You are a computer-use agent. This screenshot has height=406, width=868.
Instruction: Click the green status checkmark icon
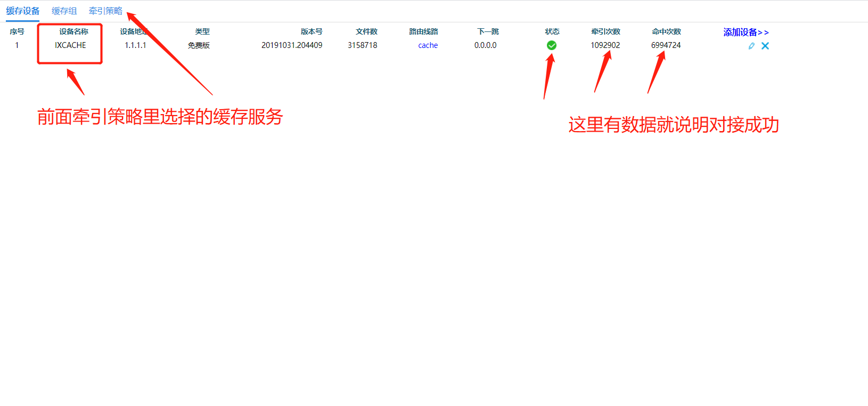(552, 45)
